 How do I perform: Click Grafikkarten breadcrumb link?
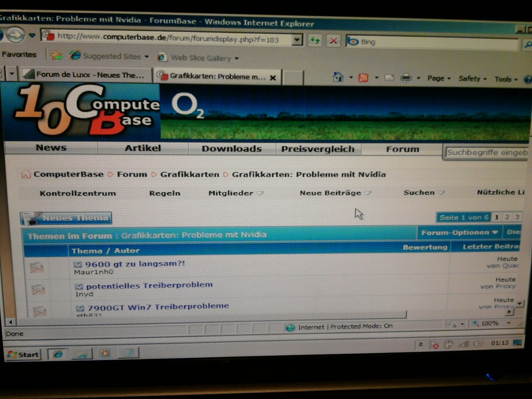pyautogui.click(x=190, y=175)
